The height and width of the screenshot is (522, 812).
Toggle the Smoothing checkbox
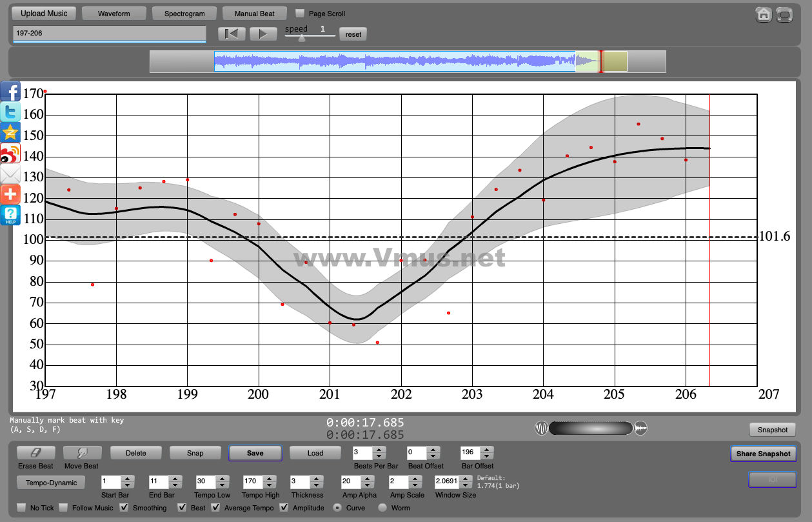(124, 508)
